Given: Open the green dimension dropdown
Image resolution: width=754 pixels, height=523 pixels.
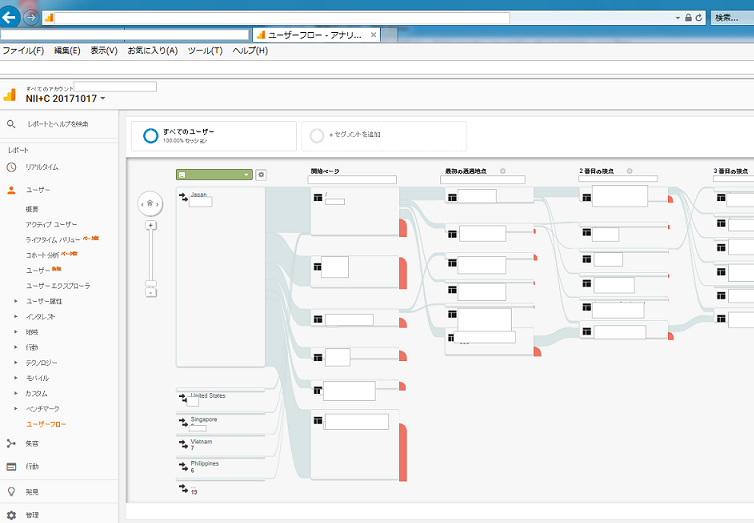Looking at the screenshot, I should coord(214,174).
